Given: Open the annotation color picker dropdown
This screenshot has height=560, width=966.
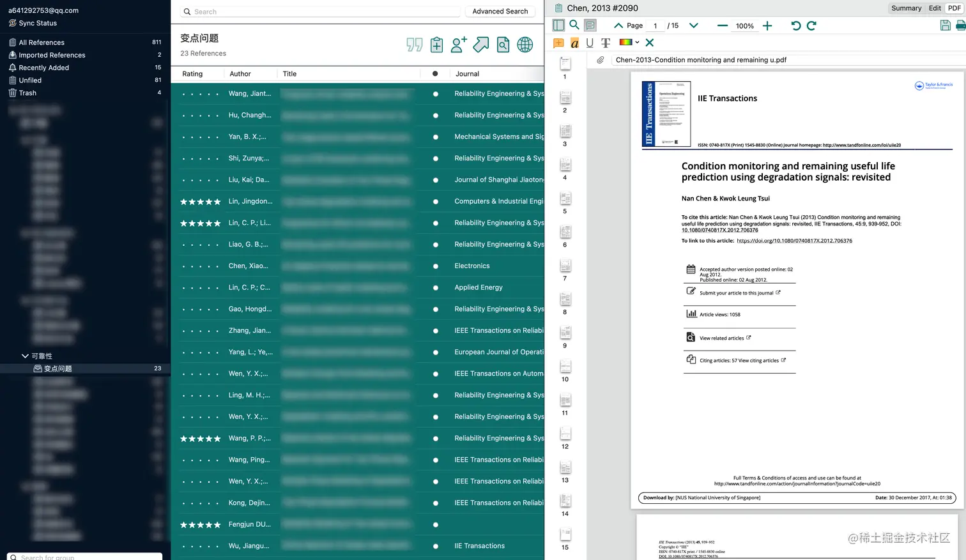Looking at the screenshot, I should click(x=629, y=42).
